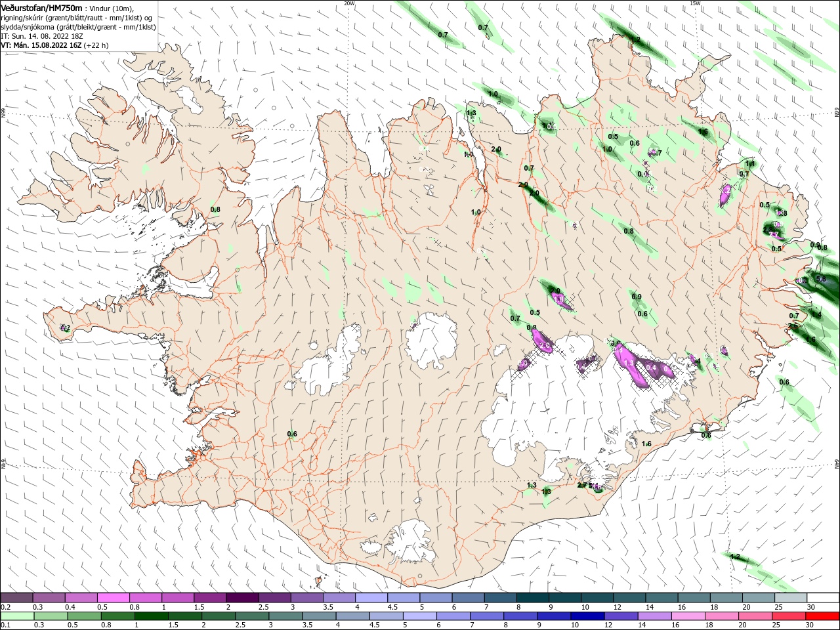Select the 'IT: Sun. 14. 08. 2022 18Z' line
This screenshot has width=840, height=630.
point(43,36)
